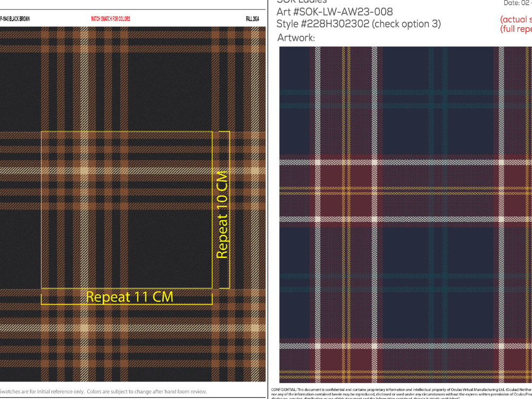Click the 'Artwork:' label
The image size is (532, 399).
tap(296, 38)
